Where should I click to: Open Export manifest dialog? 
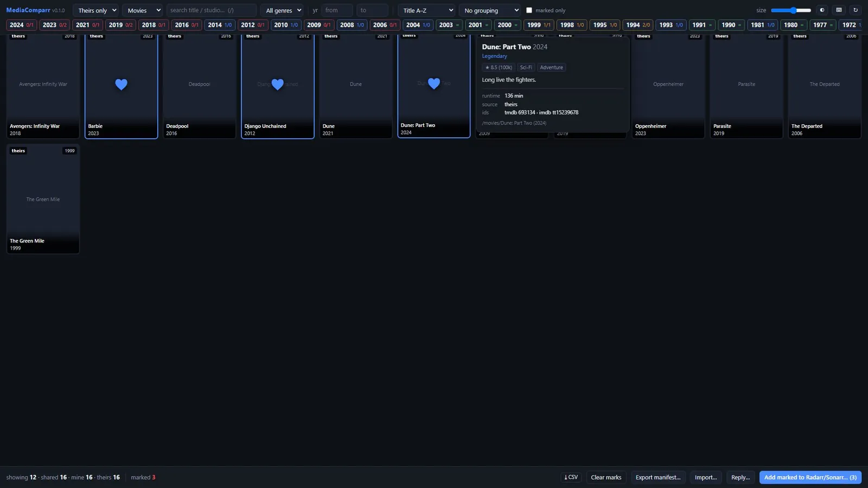click(x=658, y=477)
